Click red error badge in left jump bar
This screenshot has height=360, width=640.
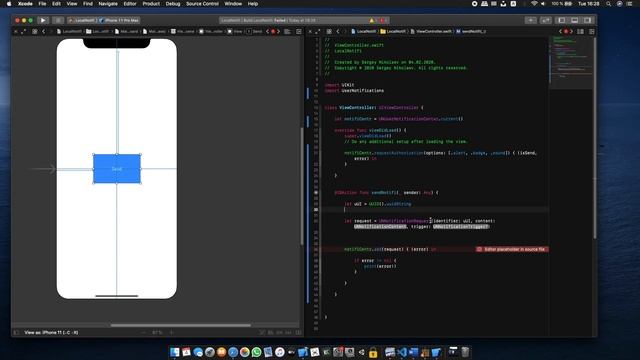(273, 31)
